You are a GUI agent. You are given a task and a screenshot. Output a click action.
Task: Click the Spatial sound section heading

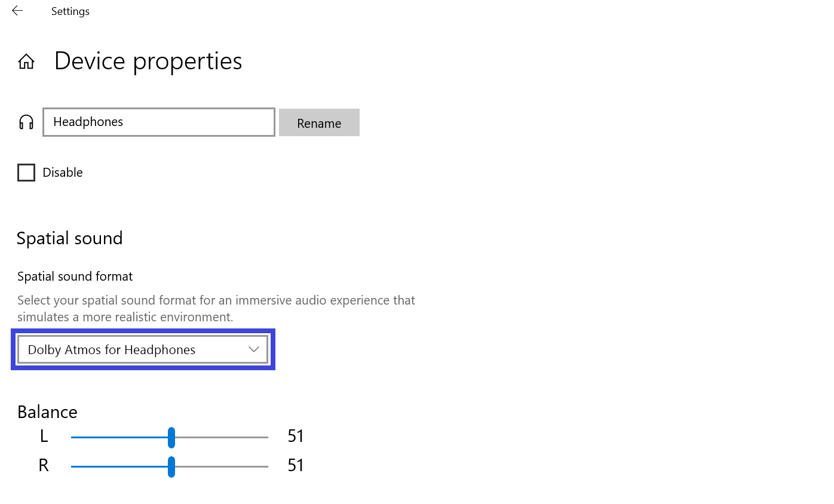(69, 238)
